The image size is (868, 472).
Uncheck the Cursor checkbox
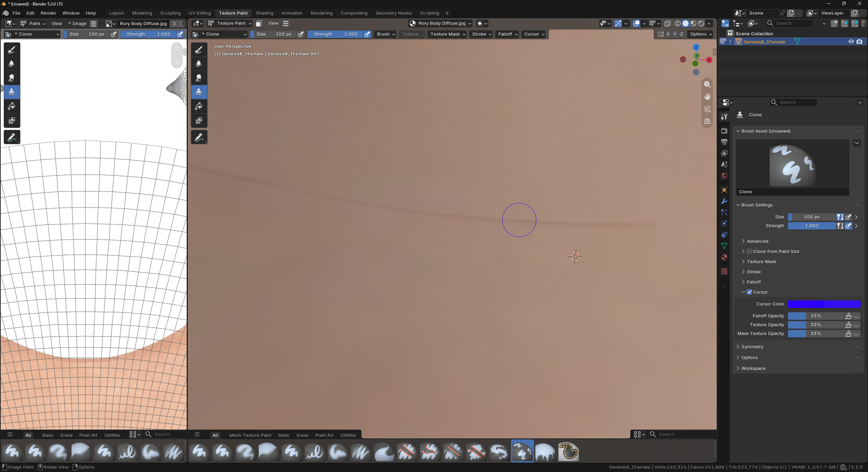749,292
